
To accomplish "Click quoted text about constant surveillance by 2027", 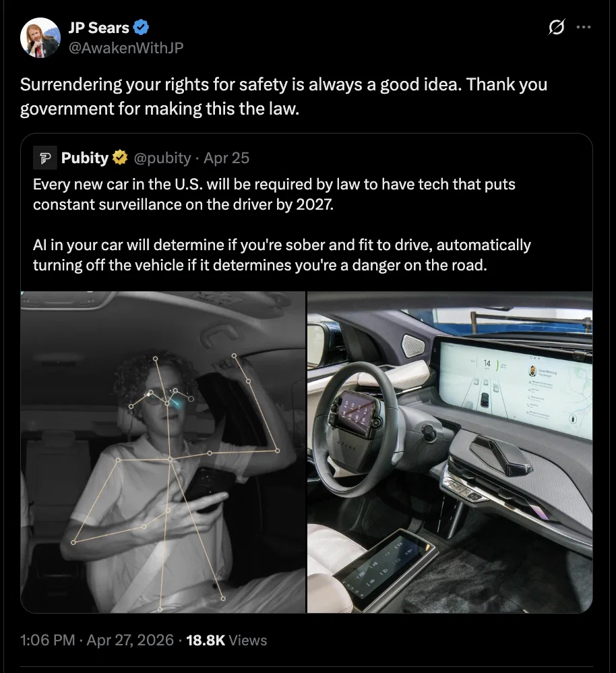I will pos(274,194).
